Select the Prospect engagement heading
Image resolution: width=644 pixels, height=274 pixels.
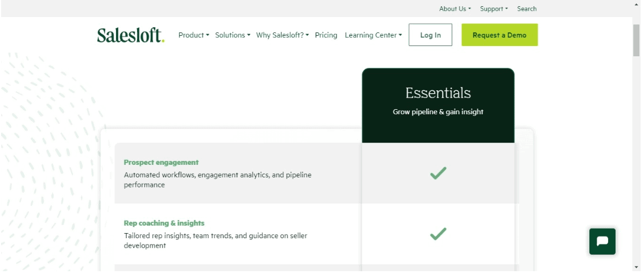(161, 163)
